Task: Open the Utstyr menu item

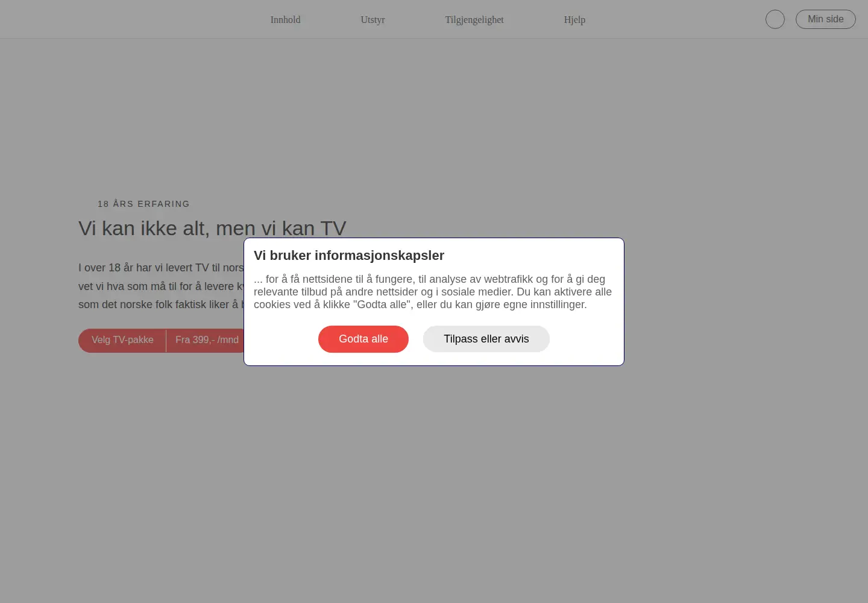Action: pyautogui.click(x=373, y=20)
